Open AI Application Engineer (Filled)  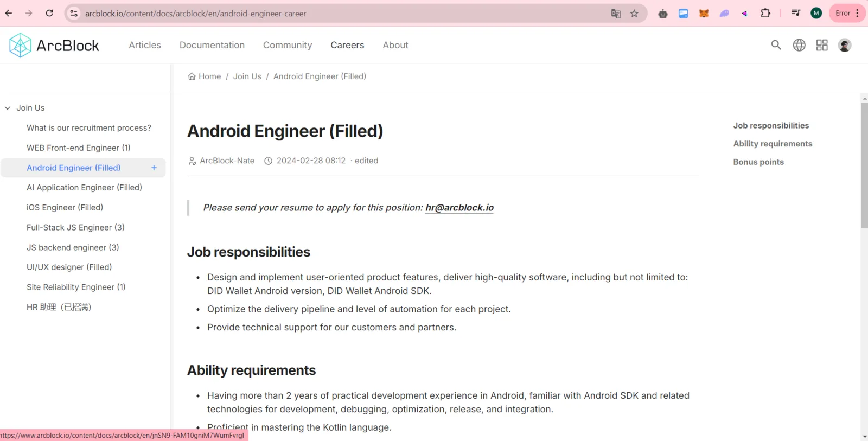(84, 188)
